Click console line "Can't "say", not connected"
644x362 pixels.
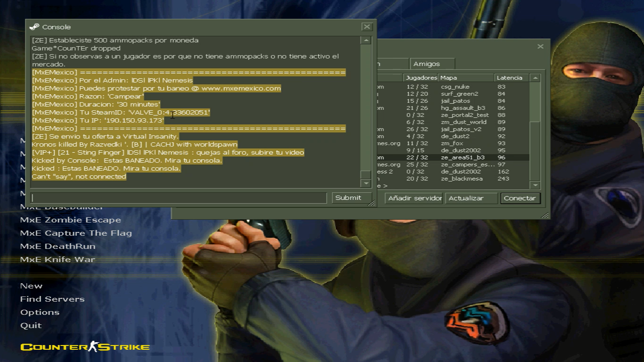pyautogui.click(x=79, y=176)
